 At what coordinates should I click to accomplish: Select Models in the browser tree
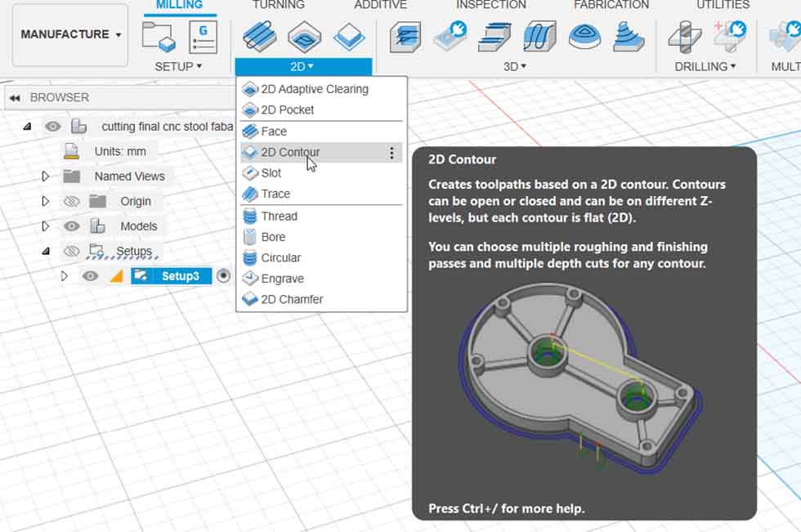(x=138, y=226)
